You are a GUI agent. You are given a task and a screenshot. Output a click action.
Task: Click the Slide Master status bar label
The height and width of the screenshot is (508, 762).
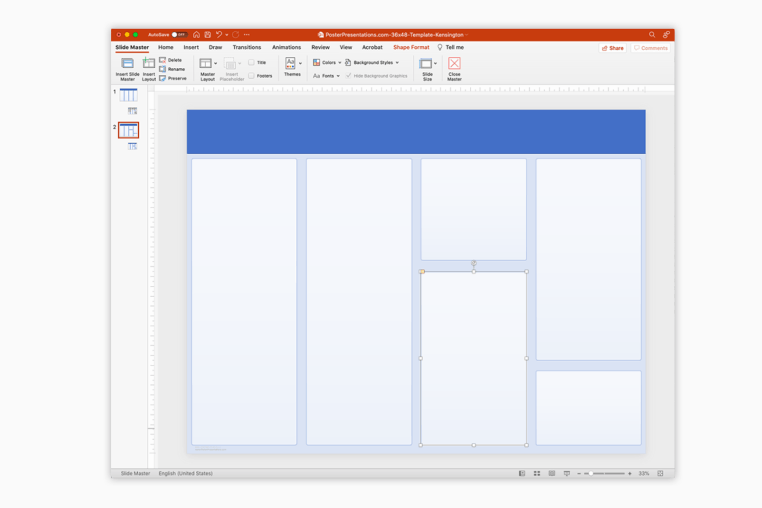(135, 473)
